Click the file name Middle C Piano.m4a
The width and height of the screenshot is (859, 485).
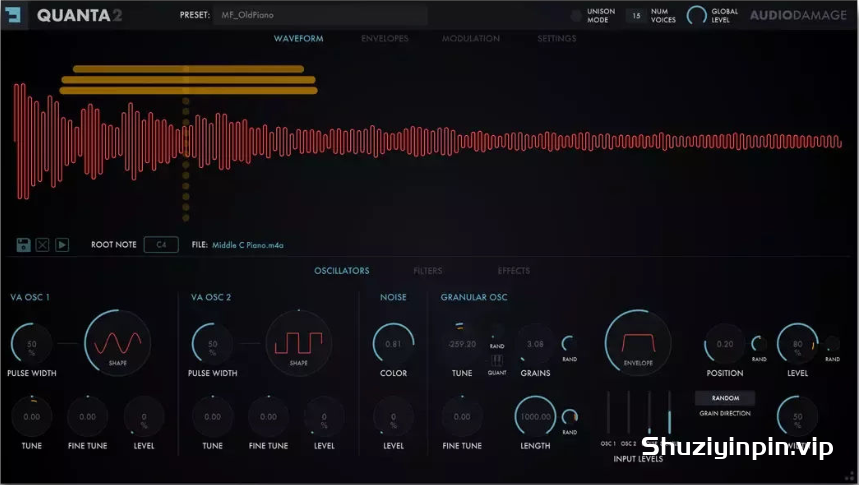[248, 245]
